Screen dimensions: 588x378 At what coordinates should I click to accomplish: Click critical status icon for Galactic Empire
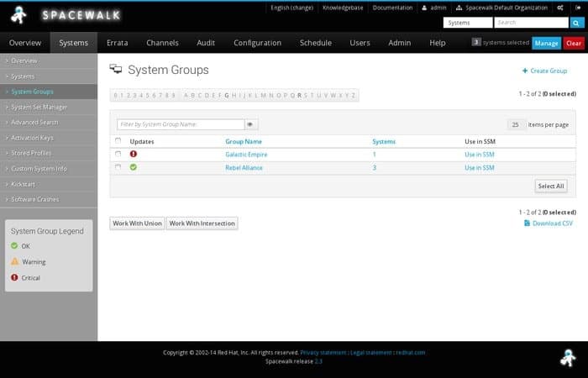133,154
